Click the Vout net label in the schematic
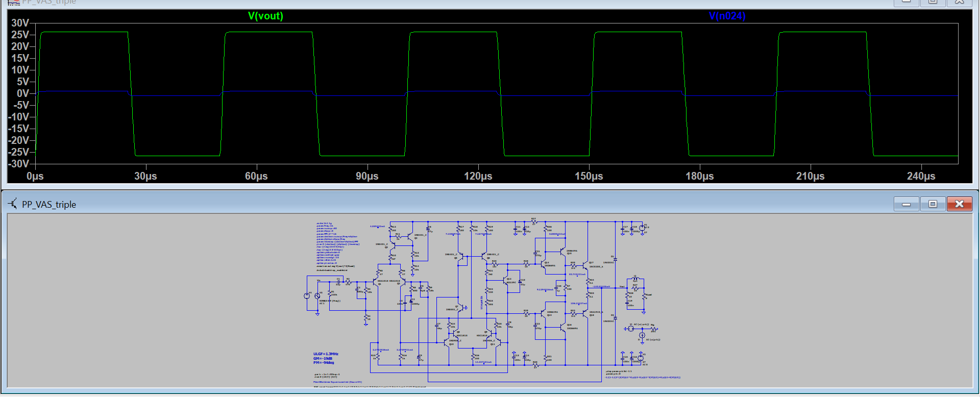This screenshot has height=397, width=980. (x=622, y=286)
